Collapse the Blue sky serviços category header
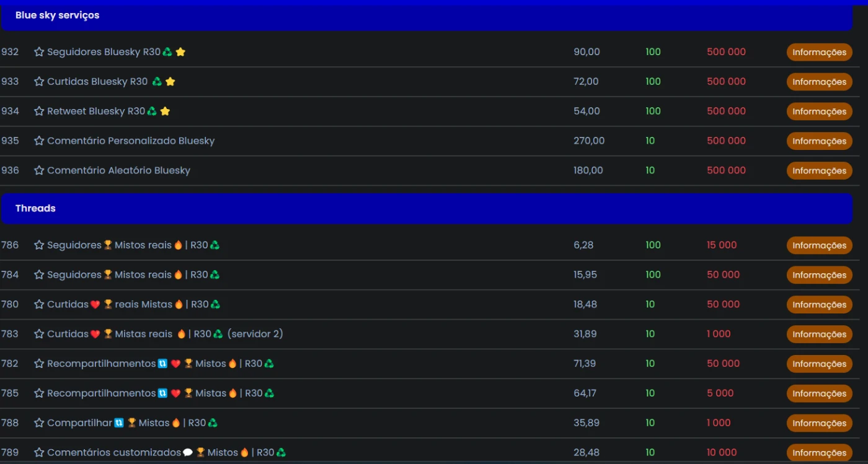This screenshot has height=464, width=868. pos(427,15)
